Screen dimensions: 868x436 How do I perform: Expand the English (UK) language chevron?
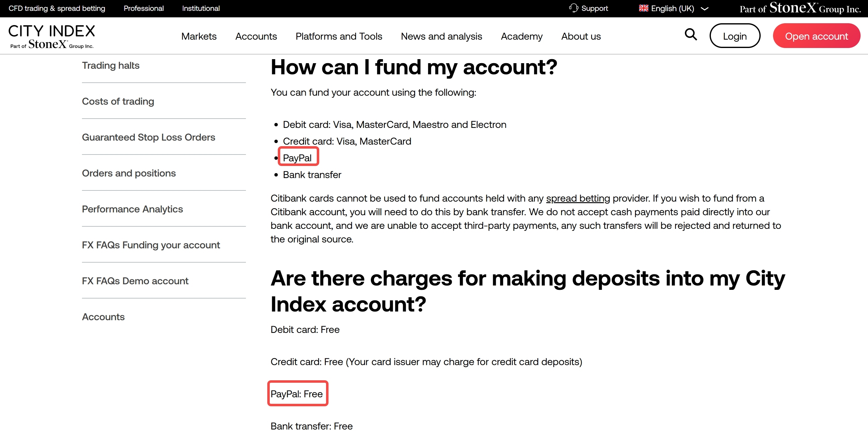pyautogui.click(x=705, y=9)
